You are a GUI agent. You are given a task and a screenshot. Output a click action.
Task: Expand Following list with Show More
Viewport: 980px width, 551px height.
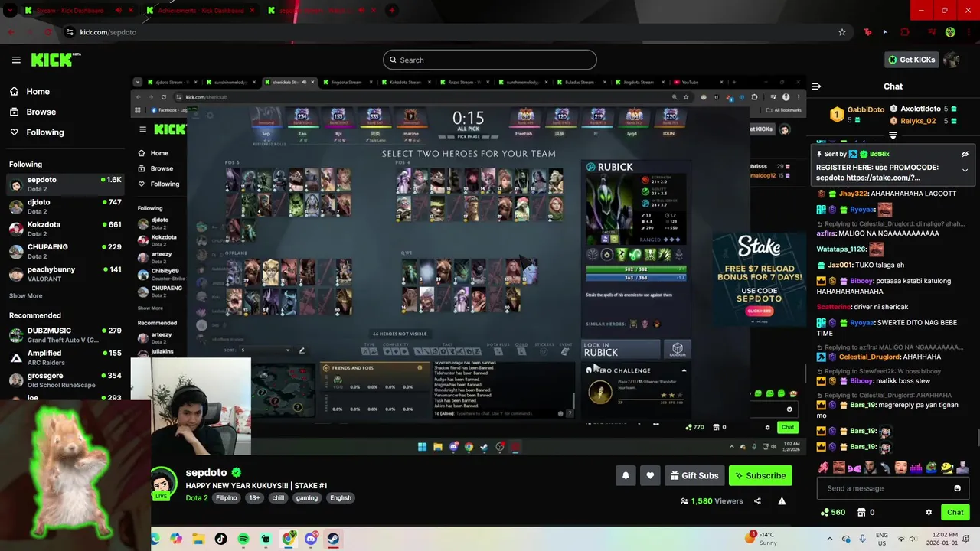click(25, 295)
